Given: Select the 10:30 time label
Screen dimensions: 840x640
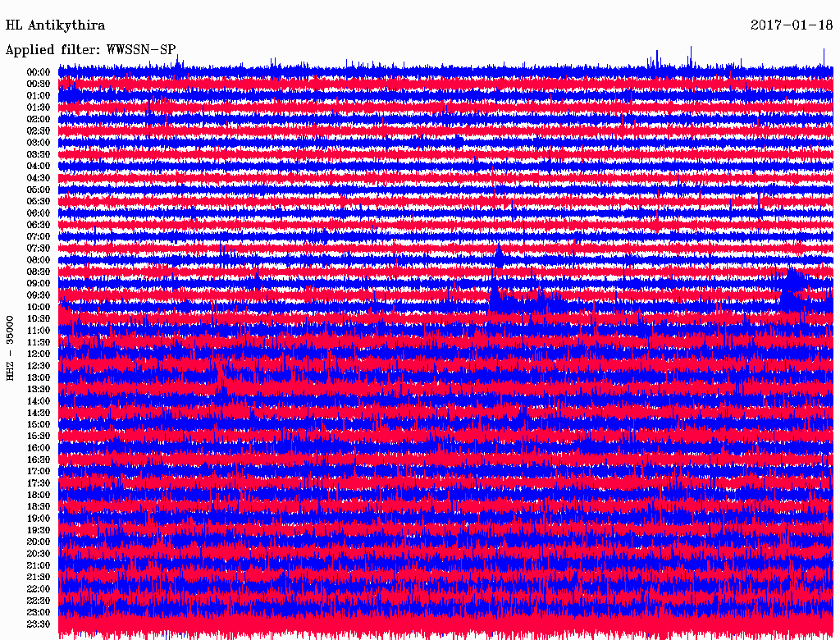Looking at the screenshot, I should 39,319.
